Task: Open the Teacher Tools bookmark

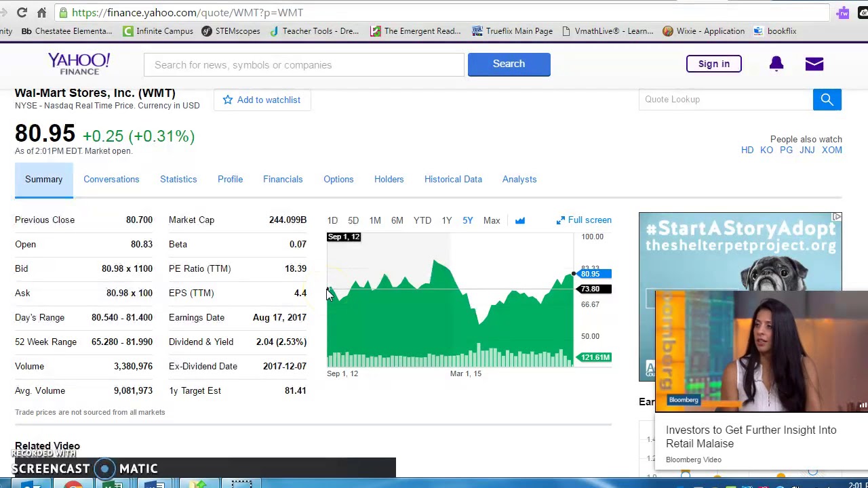Action: pyautogui.click(x=314, y=31)
